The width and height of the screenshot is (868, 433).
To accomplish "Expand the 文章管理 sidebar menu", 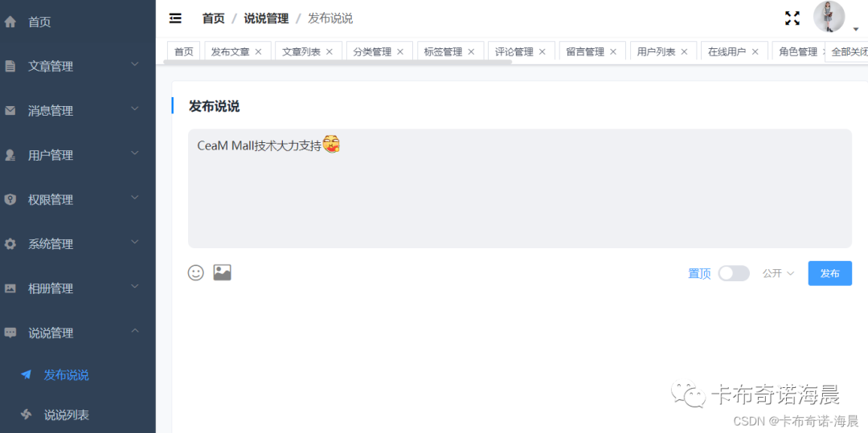I will pyautogui.click(x=78, y=67).
